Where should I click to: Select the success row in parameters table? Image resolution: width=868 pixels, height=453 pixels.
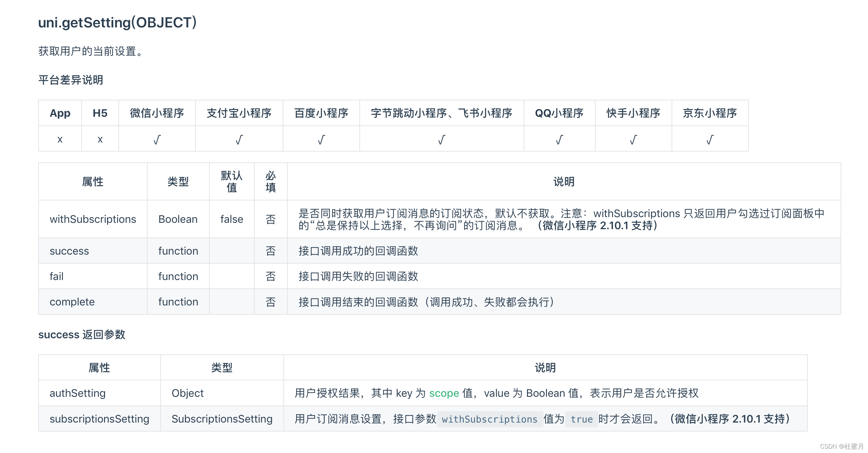[69, 251]
